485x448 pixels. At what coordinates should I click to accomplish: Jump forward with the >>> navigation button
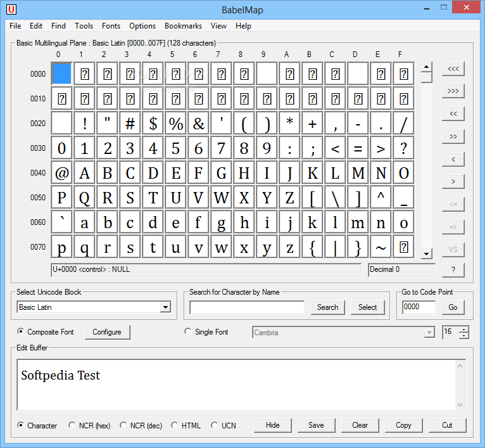[453, 91]
